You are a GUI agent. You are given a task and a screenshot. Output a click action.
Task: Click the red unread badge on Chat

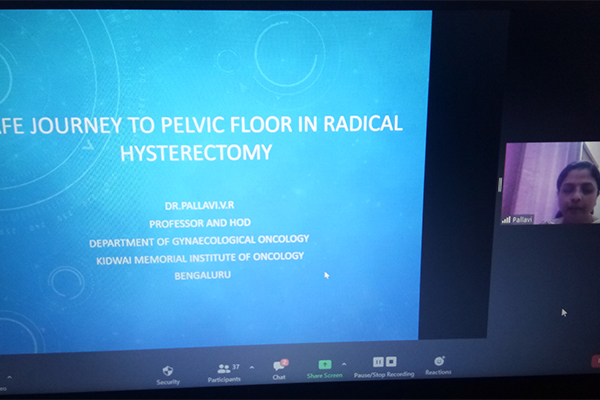point(285,362)
